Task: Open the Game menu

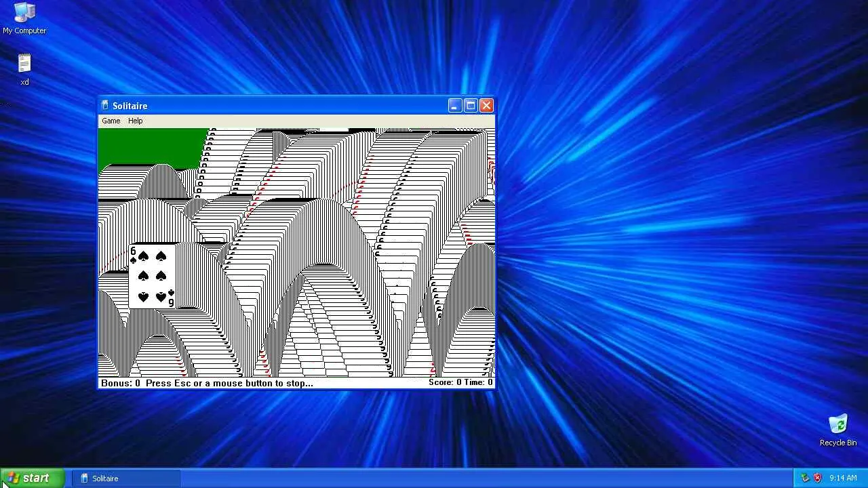Action: (x=111, y=121)
